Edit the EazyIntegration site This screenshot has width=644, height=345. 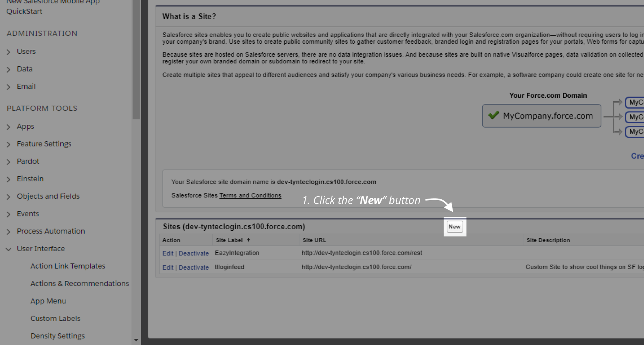(x=168, y=253)
